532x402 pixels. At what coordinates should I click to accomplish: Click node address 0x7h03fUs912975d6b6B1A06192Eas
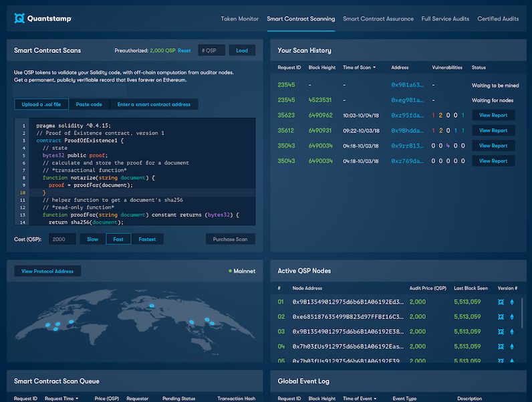coord(348,346)
